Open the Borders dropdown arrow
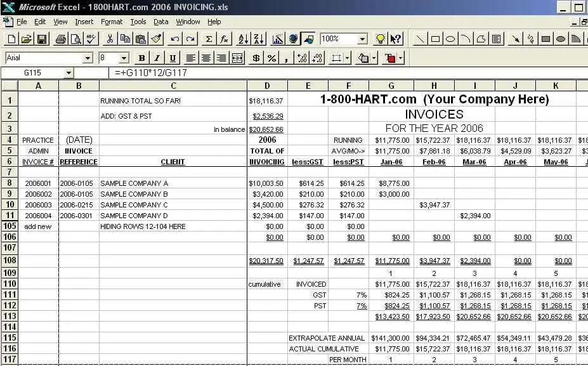 tap(347, 58)
